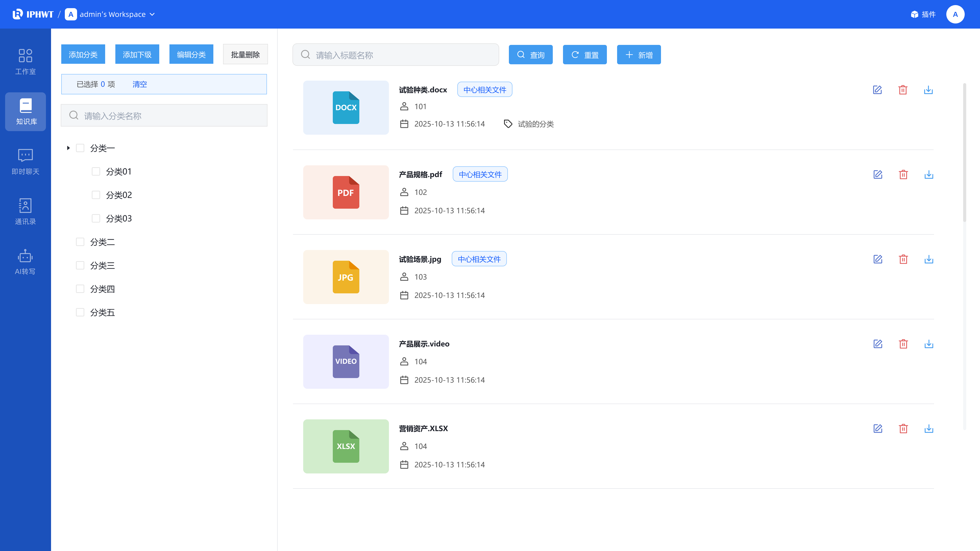Open user avatar menu at top right
Screen dimensions: 980x551
[955, 15]
